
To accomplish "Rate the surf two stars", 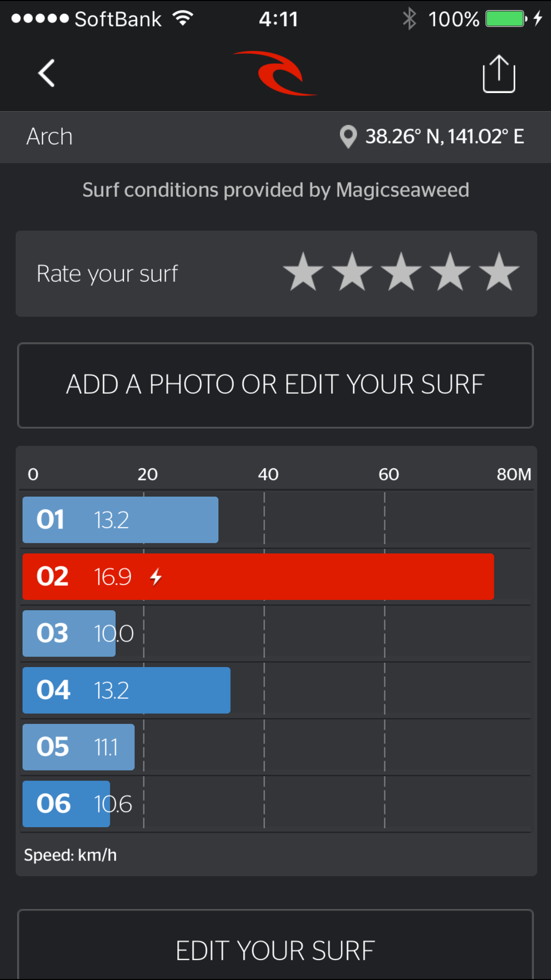I will click(352, 272).
